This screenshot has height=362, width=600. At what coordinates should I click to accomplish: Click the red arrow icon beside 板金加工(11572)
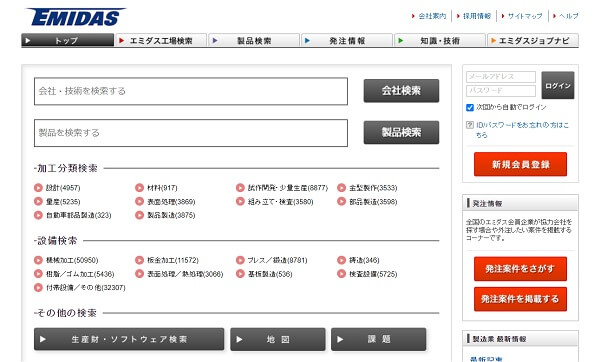(139, 260)
